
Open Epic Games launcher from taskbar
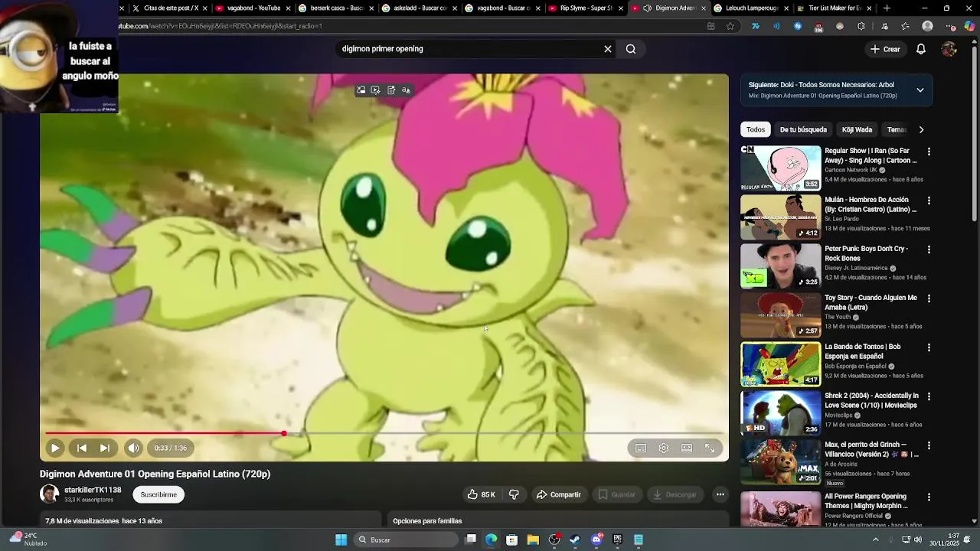tap(617, 540)
